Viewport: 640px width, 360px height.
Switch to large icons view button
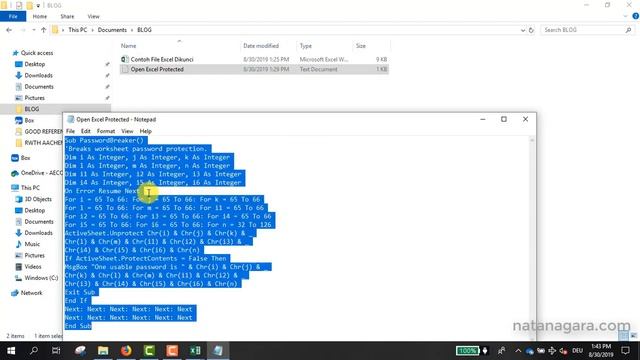(633, 336)
